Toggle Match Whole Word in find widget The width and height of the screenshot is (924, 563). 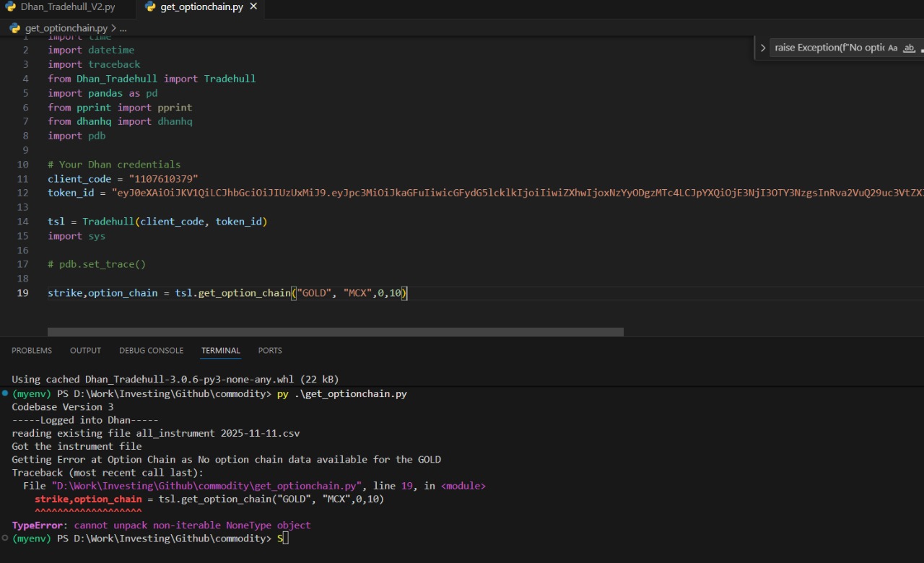click(x=910, y=48)
